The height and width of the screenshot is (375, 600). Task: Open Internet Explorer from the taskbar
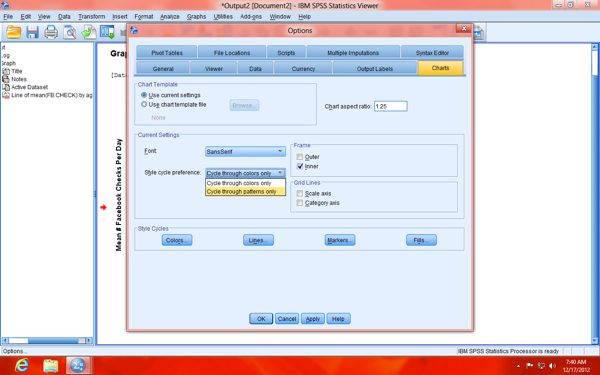(x=21, y=365)
